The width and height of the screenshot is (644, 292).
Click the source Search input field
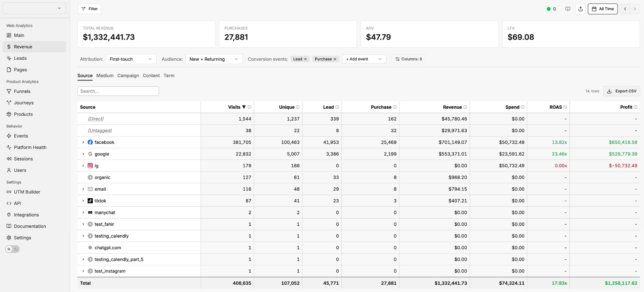[118, 91]
